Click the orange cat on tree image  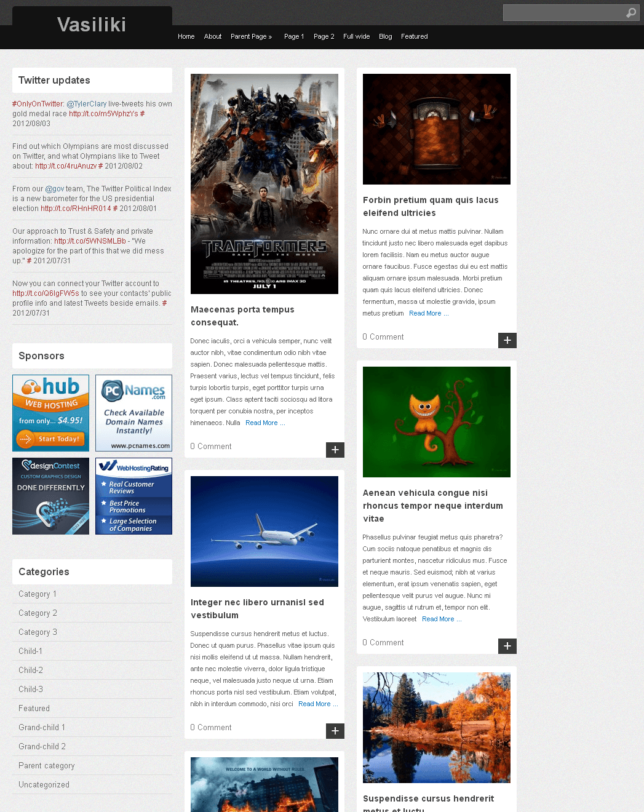(x=437, y=422)
